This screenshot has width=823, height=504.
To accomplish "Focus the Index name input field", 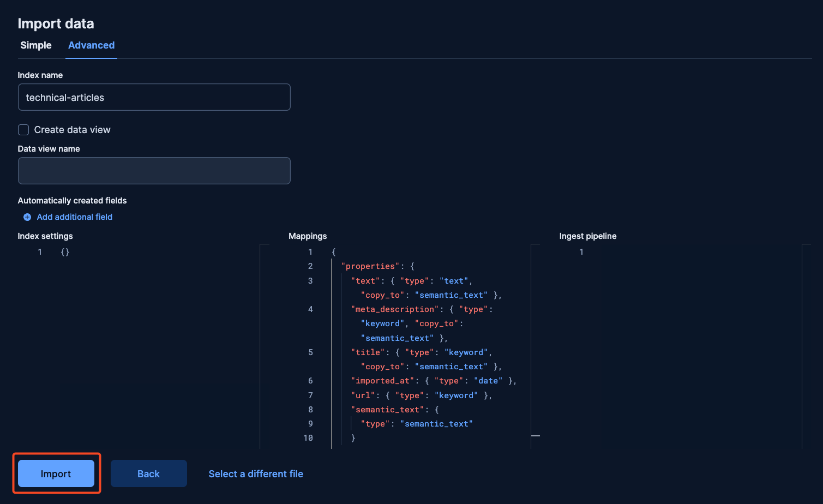I will (154, 97).
